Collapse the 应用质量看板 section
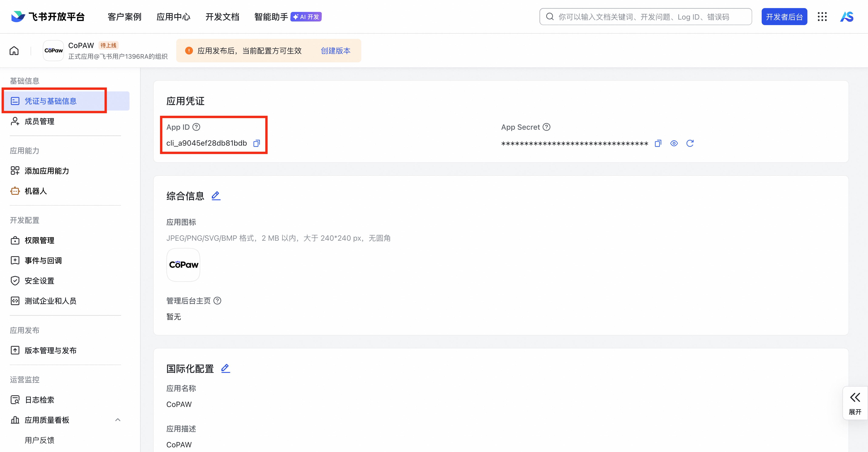Viewport: 868px width, 452px height. coord(118,420)
